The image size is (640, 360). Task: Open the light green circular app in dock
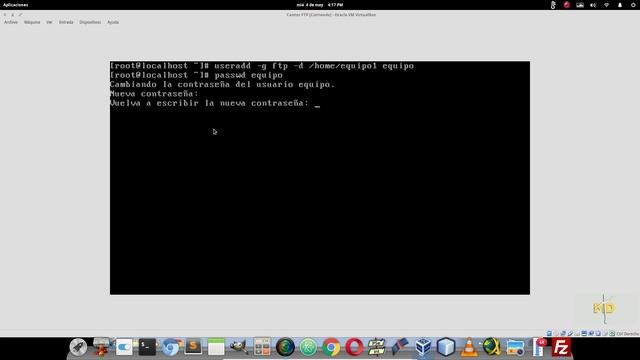(308, 347)
